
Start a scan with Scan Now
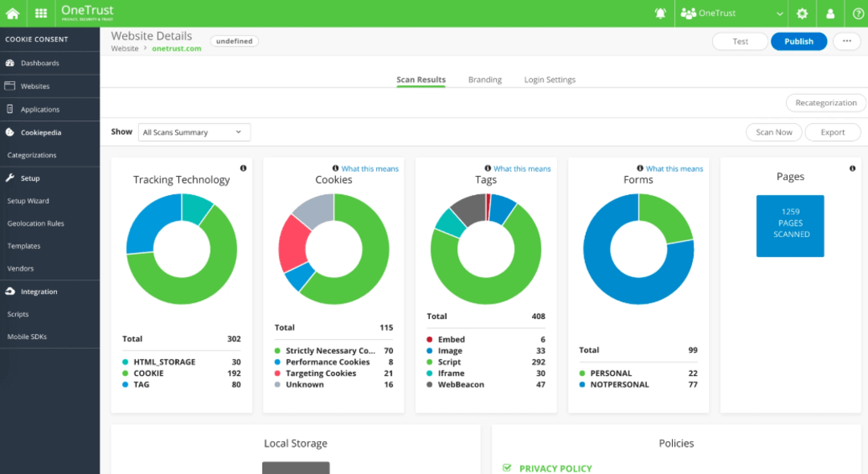[x=773, y=132]
